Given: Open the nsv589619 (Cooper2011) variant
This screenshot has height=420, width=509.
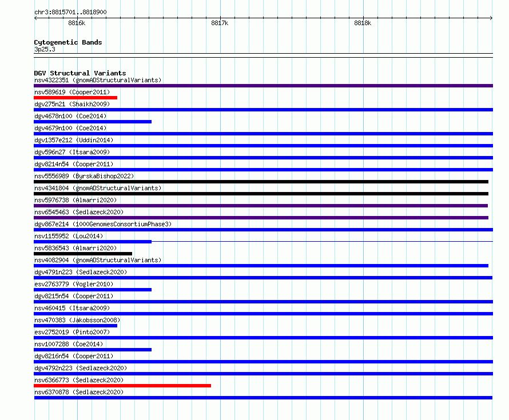Looking at the screenshot, I should click(72, 92).
